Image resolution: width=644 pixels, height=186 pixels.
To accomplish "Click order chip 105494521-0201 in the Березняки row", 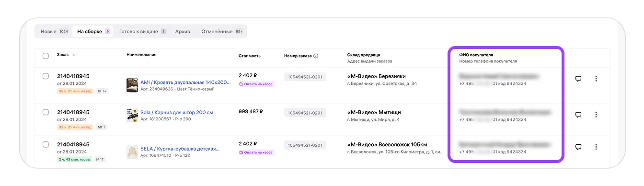I will 305,77.
